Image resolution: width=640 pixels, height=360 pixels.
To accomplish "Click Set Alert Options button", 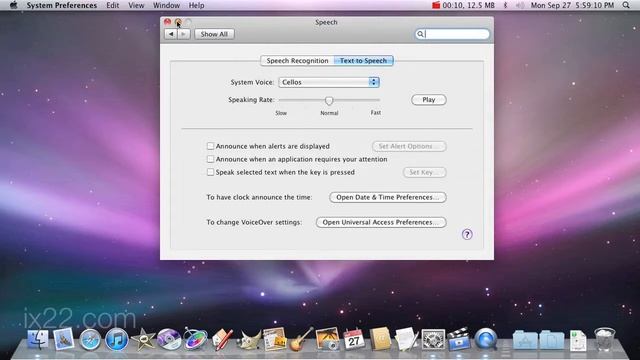I will (409, 146).
